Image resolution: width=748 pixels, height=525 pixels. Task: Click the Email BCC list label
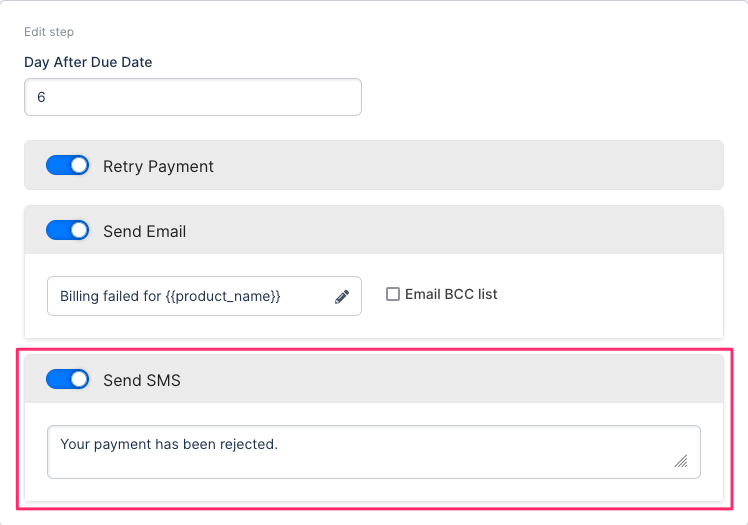tap(451, 294)
